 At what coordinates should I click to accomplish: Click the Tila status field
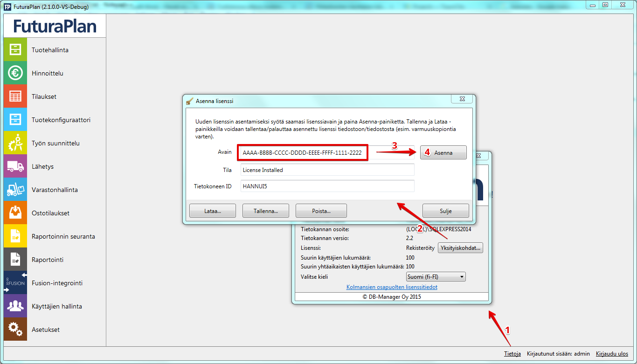(x=327, y=170)
